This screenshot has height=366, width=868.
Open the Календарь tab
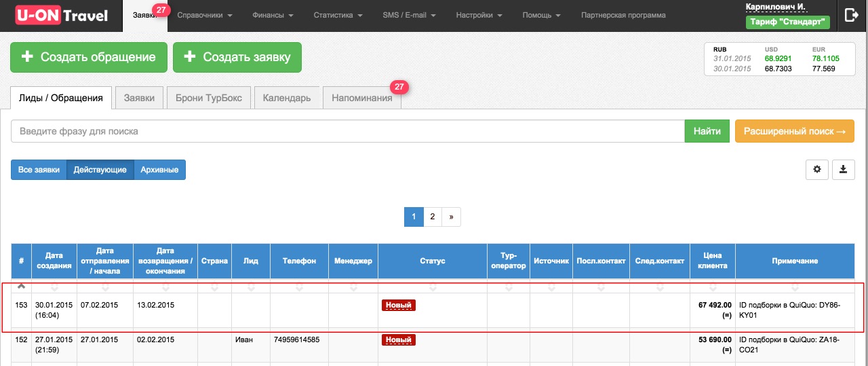(x=287, y=98)
